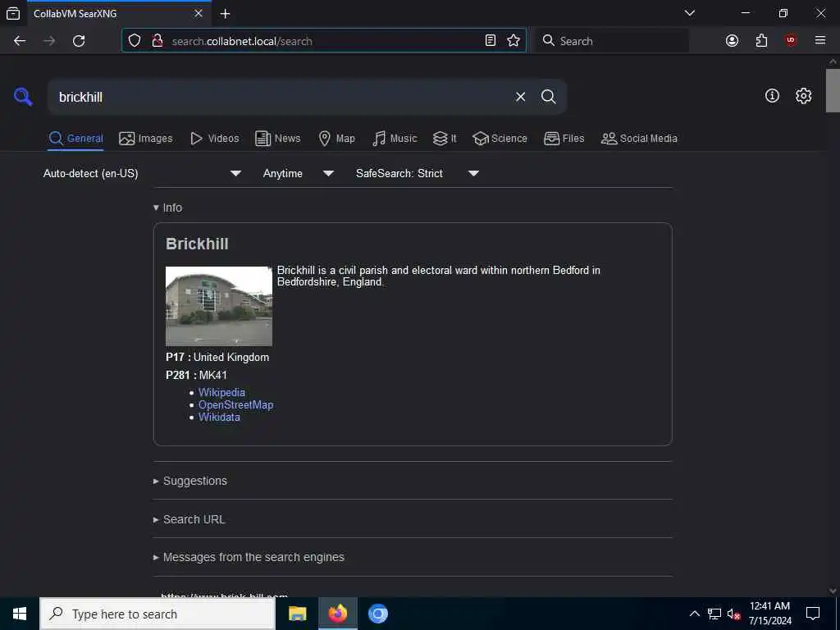Clear the brickhill search query
Image resolution: width=840 pixels, height=630 pixels.
(x=520, y=97)
